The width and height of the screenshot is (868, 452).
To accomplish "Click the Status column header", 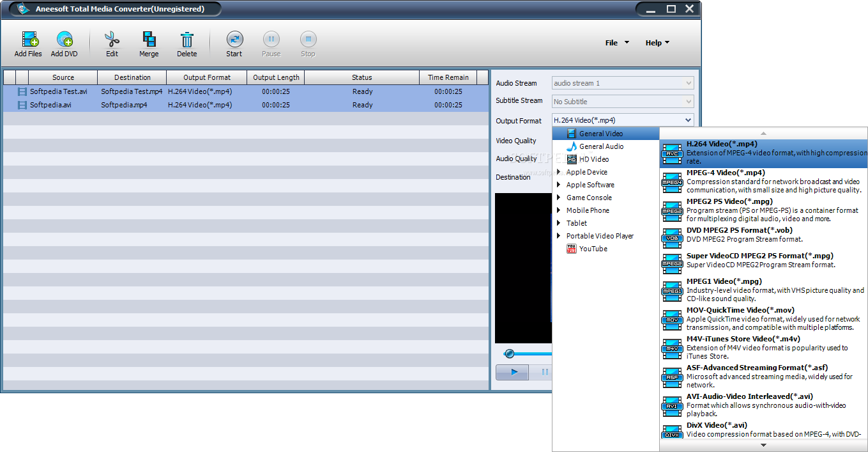I will (362, 77).
